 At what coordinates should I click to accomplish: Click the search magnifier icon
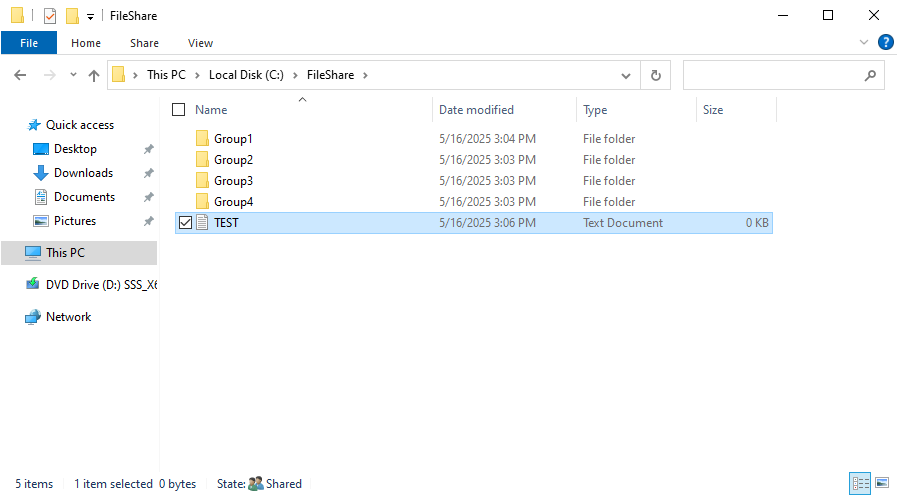pyautogui.click(x=871, y=75)
